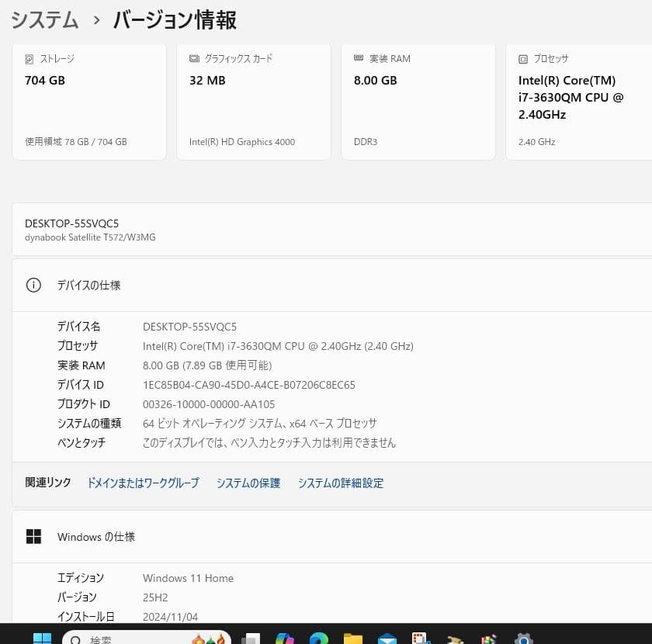Select the エディション value Windows 11 Home
The height and width of the screenshot is (644, 652).
[x=189, y=578]
